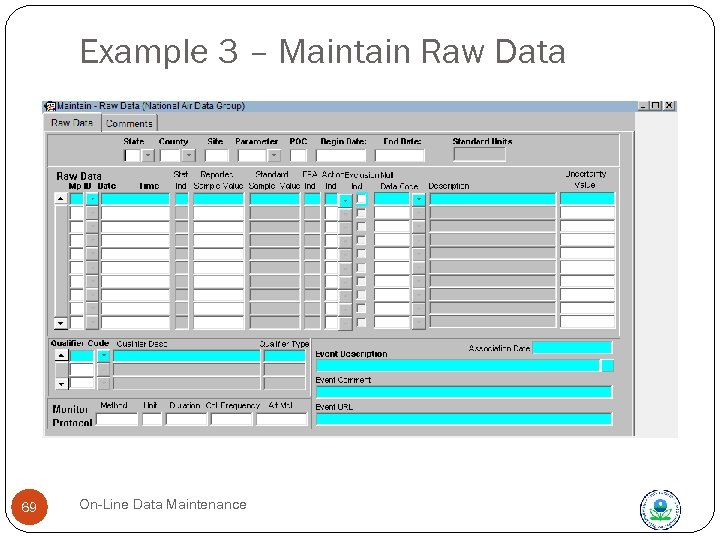Click the Monitor Protocol Duration field
The image size is (720, 540).
186,419
